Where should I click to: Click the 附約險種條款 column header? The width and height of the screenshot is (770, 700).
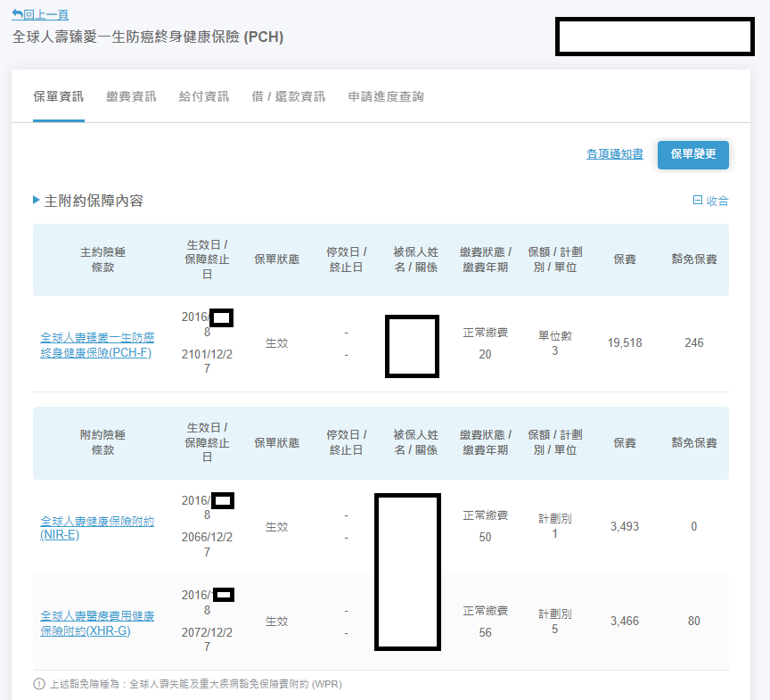102,442
